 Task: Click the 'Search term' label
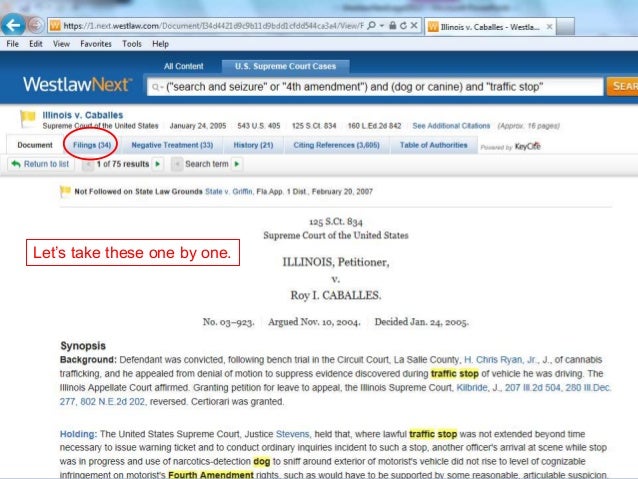pos(207,164)
